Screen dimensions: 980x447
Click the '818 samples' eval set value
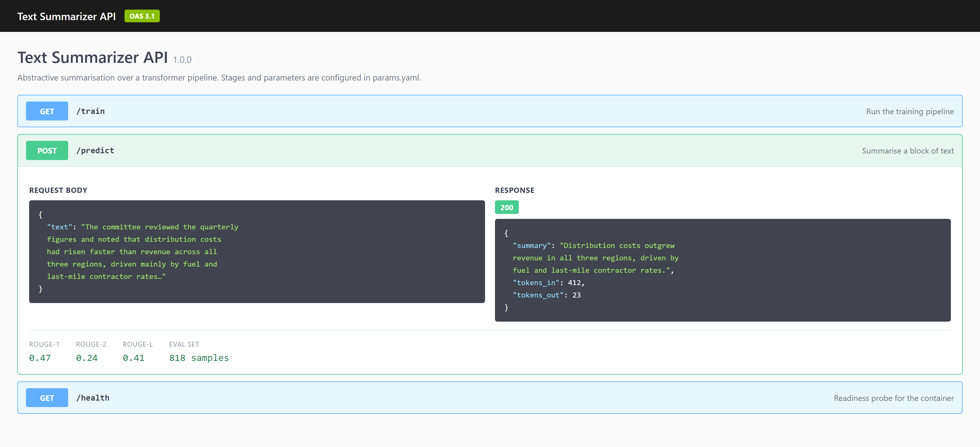click(x=199, y=358)
